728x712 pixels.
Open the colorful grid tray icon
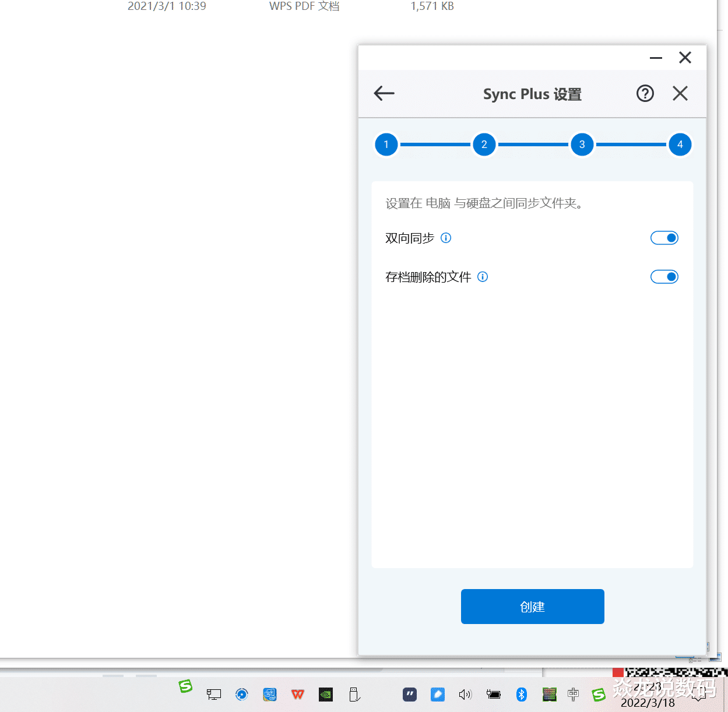tap(549, 694)
